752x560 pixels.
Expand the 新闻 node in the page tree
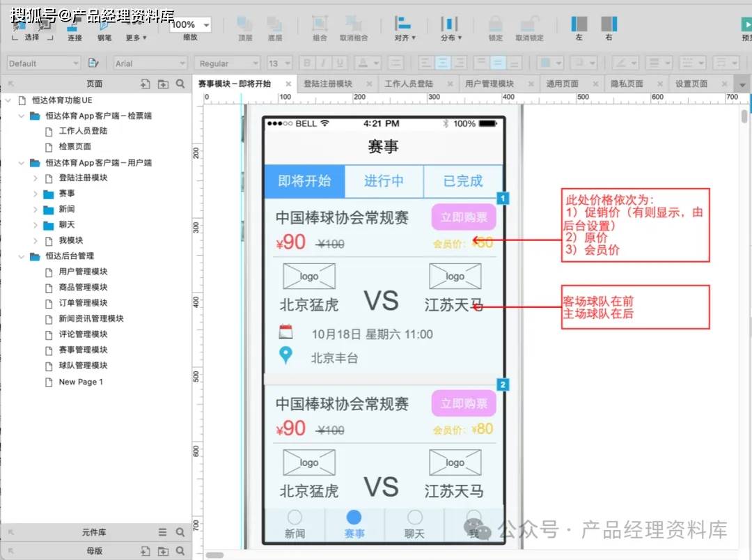click(x=35, y=210)
